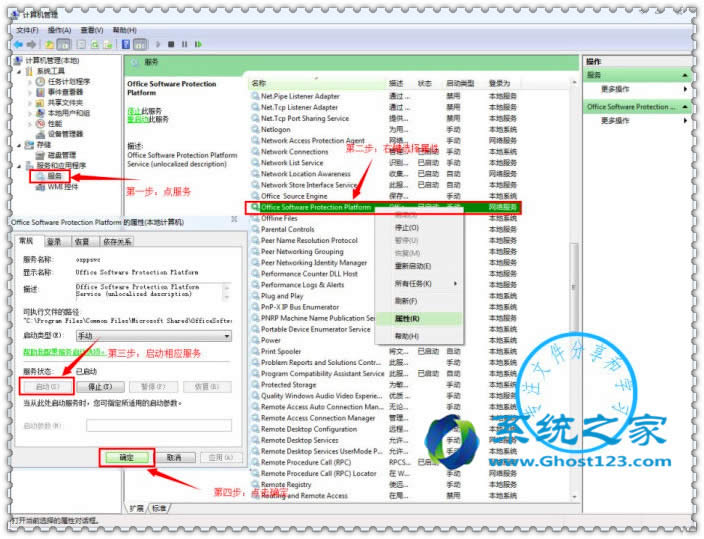Click the 取消 button in properties dialog

tap(174, 458)
